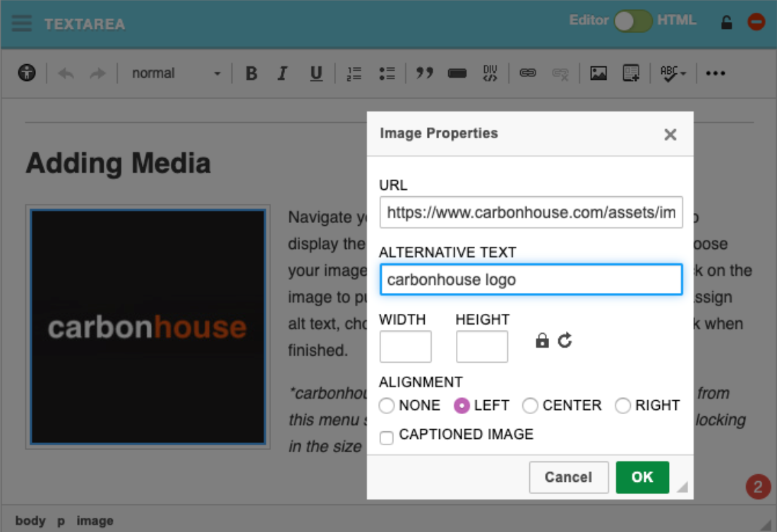Toggle the Editor/HTML switch
Image resolution: width=777 pixels, height=532 pixels.
(x=633, y=20)
